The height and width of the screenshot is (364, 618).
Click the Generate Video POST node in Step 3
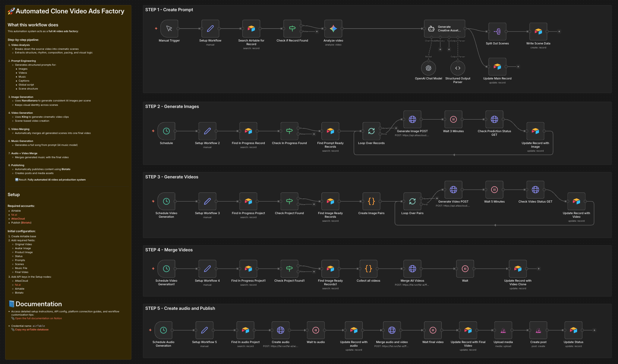453,190
